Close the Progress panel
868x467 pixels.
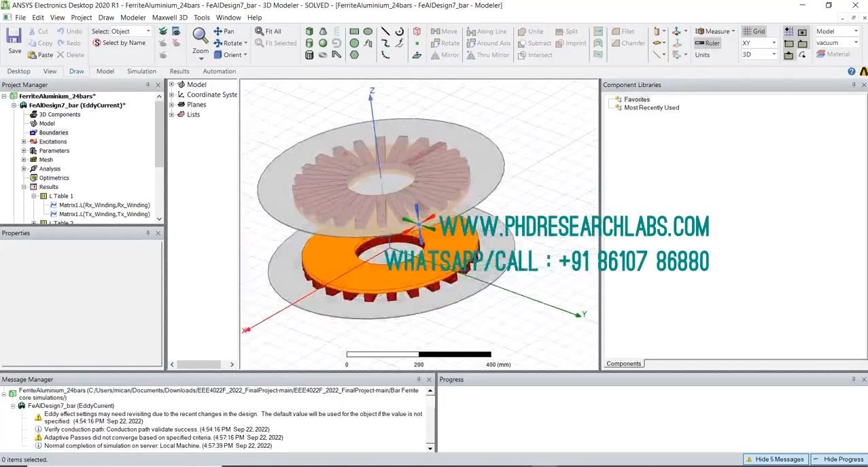coord(863,379)
